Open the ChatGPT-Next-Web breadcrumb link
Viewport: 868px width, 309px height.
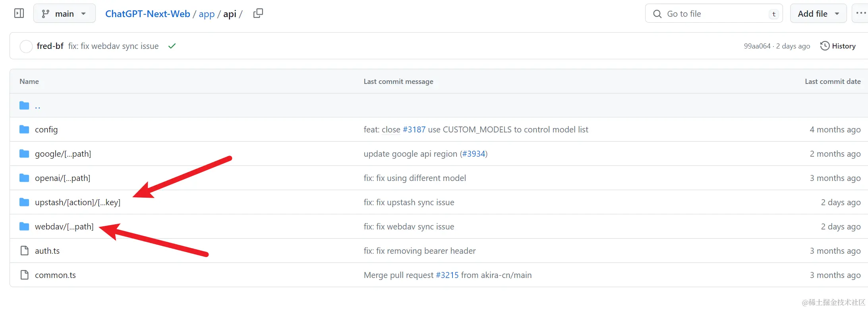pos(148,14)
